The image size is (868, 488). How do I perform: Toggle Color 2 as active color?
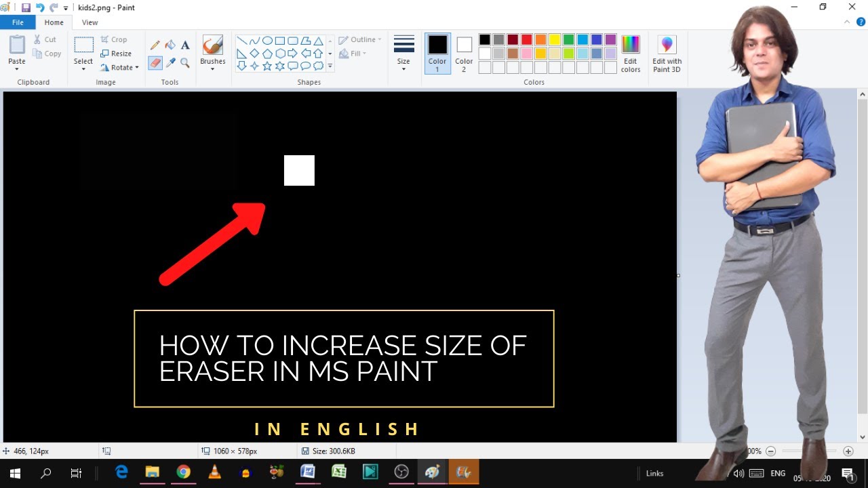(464, 54)
